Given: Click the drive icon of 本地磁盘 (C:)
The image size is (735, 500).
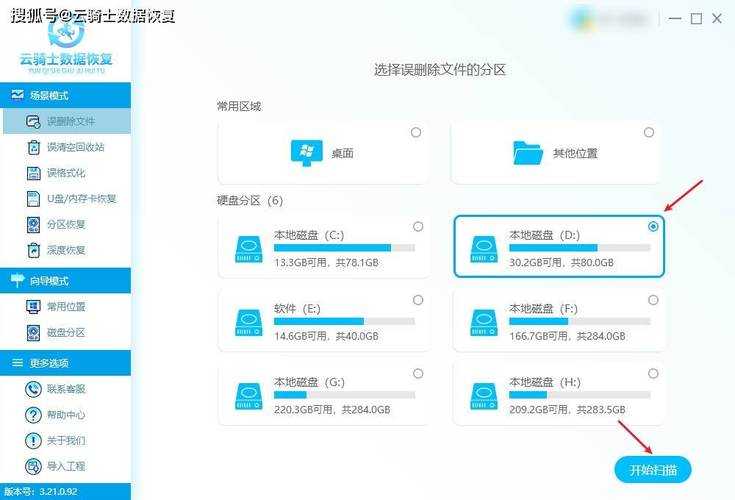Looking at the screenshot, I should (x=248, y=249).
